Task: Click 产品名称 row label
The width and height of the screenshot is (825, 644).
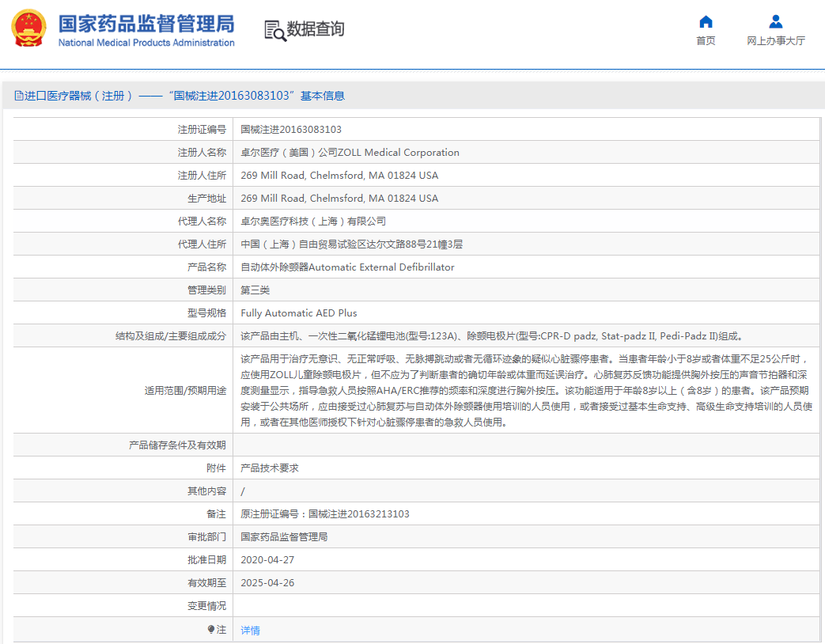Action: (206, 267)
